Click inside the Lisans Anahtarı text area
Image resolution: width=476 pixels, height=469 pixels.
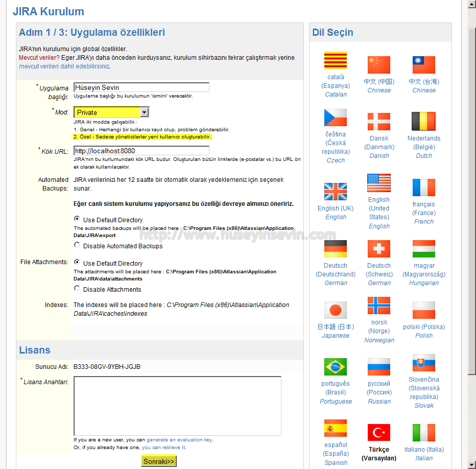pos(177,406)
